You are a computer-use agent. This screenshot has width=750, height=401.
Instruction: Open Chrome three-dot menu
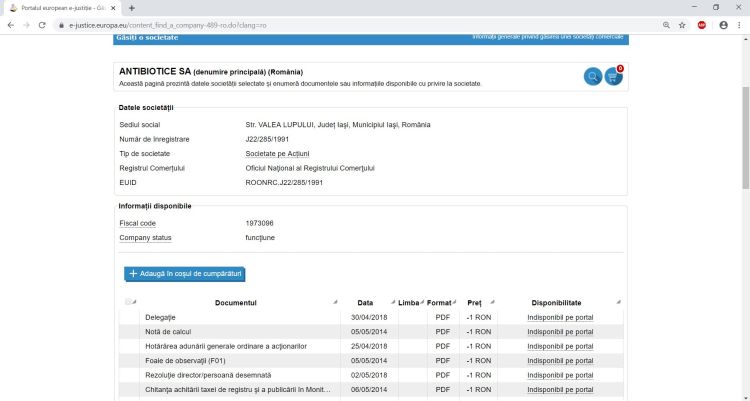(740, 24)
